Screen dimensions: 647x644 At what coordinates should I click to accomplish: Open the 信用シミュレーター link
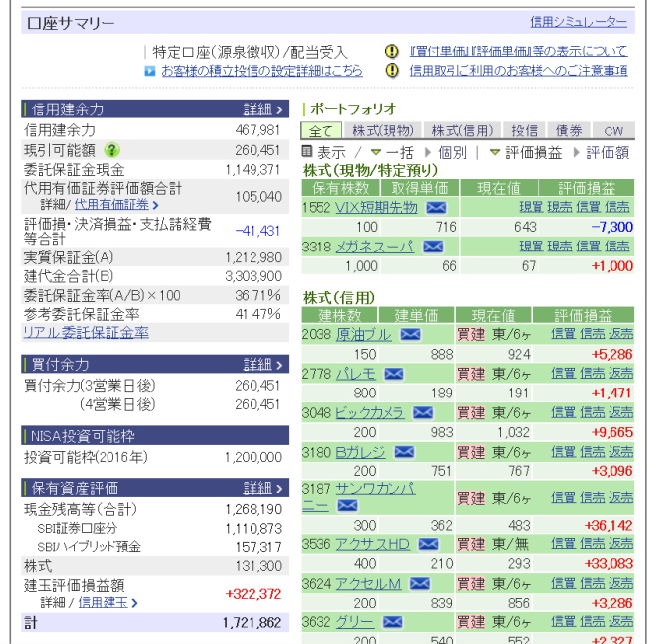point(578,22)
